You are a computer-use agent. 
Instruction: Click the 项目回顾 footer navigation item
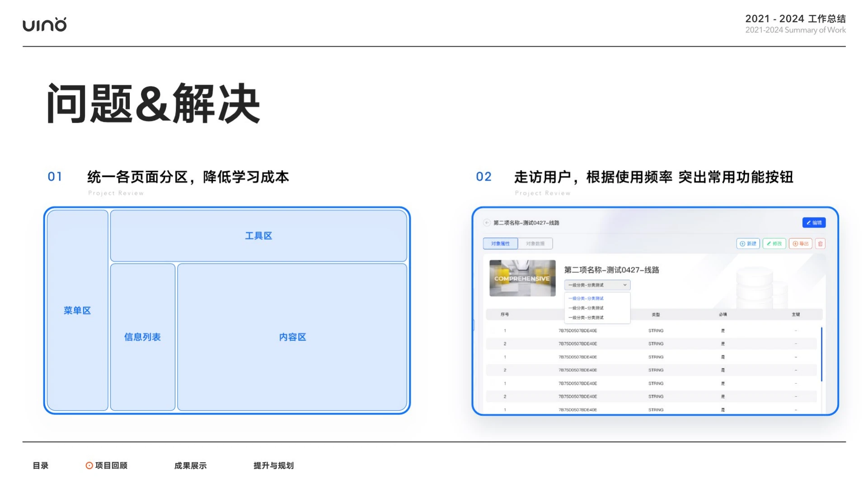pos(111,465)
